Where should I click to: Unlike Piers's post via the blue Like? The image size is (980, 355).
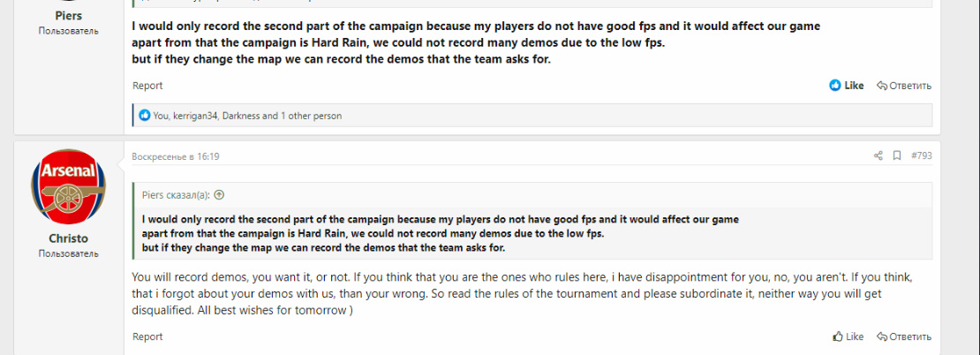(x=847, y=86)
